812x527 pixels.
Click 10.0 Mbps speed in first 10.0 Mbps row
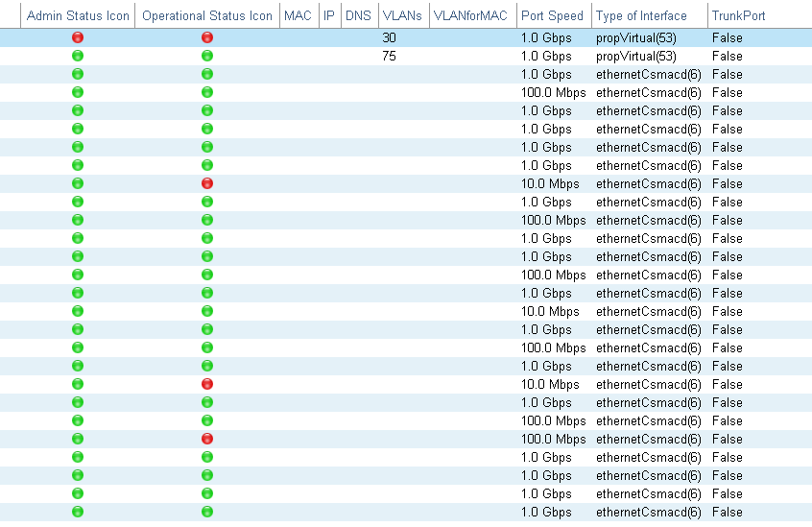[550, 183]
